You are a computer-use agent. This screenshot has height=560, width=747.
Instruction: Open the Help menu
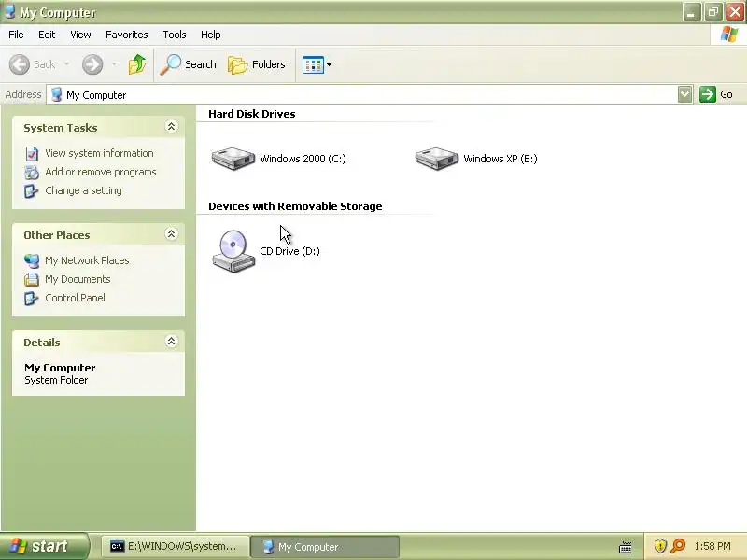pyautogui.click(x=211, y=35)
